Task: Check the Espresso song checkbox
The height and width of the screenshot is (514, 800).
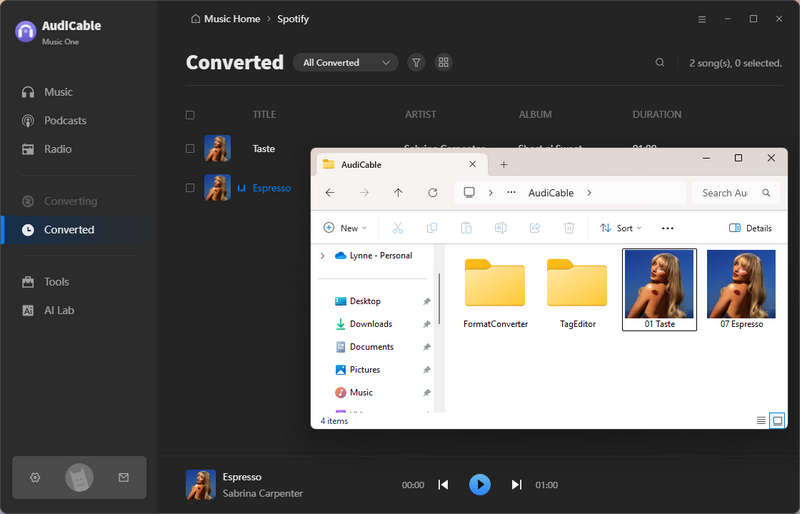Action: click(190, 188)
